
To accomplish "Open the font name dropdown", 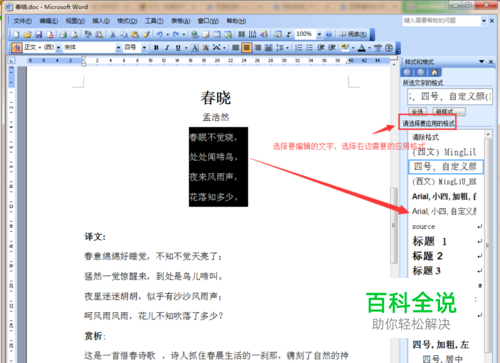I will tap(118, 48).
